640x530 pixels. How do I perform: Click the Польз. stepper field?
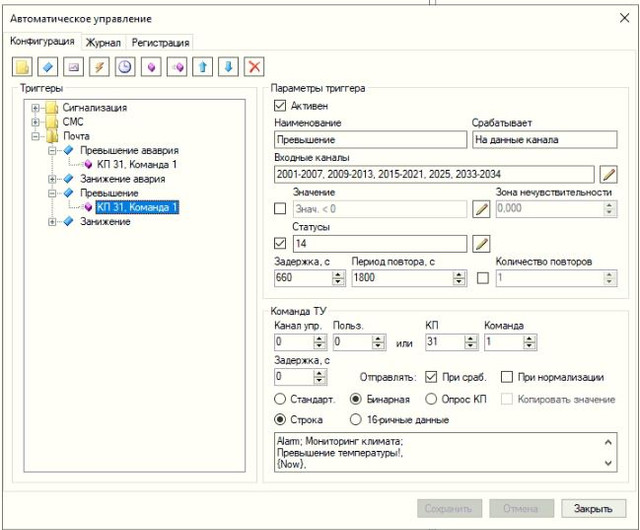(360, 342)
